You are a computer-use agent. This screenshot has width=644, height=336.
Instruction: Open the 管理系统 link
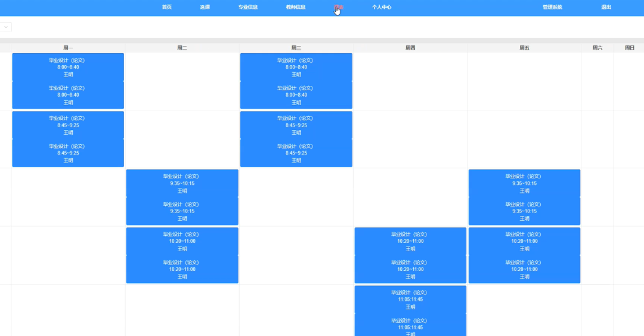pyautogui.click(x=552, y=7)
